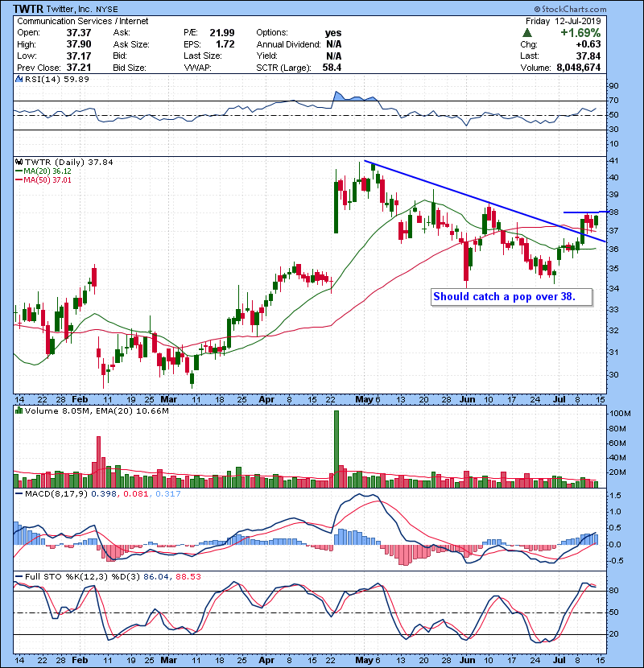This screenshot has height=668, width=644.
Task: Click the Friday 12-Jul-2019 date
Action: 563,21
